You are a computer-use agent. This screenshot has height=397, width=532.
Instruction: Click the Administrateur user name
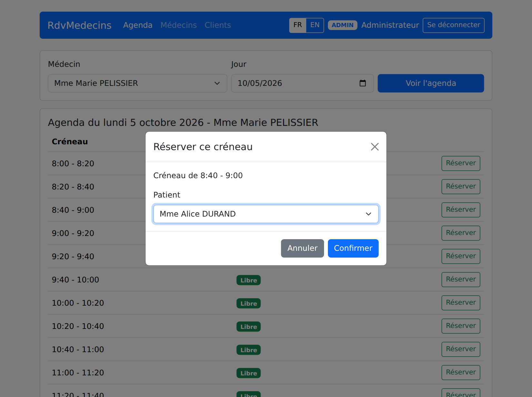pos(390,25)
